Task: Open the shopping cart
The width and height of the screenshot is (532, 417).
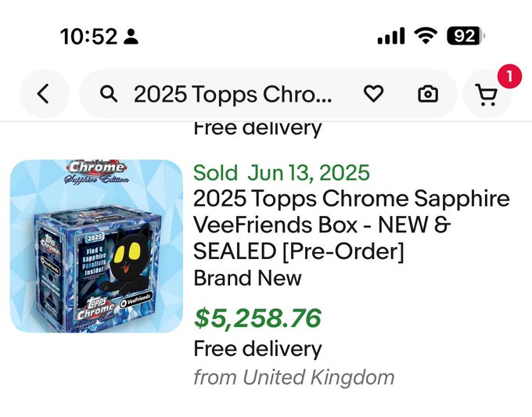Action: [x=486, y=95]
